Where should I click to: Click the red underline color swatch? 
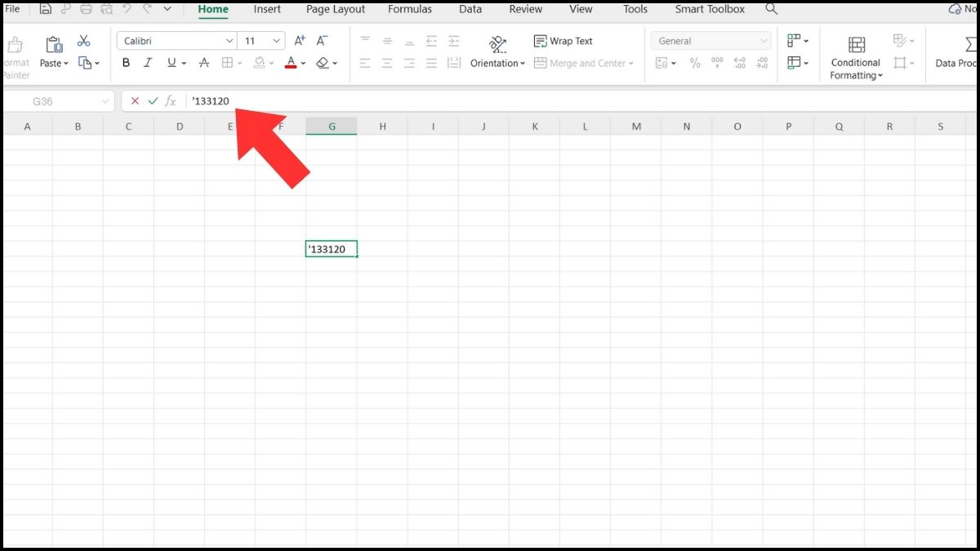pos(291,68)
